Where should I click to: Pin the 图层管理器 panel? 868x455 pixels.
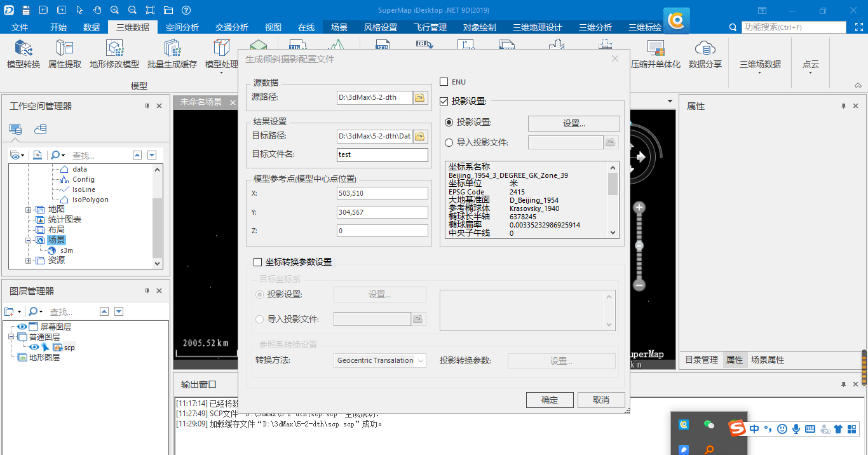pos(147,291)
